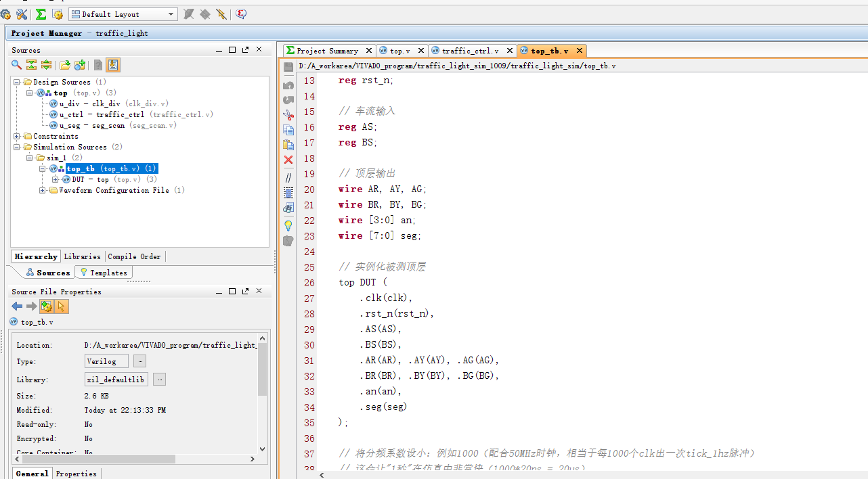This screenshot has width=868, height=479.
Task: Switch to the Hierarchy tab
Action: pos(36,256)
